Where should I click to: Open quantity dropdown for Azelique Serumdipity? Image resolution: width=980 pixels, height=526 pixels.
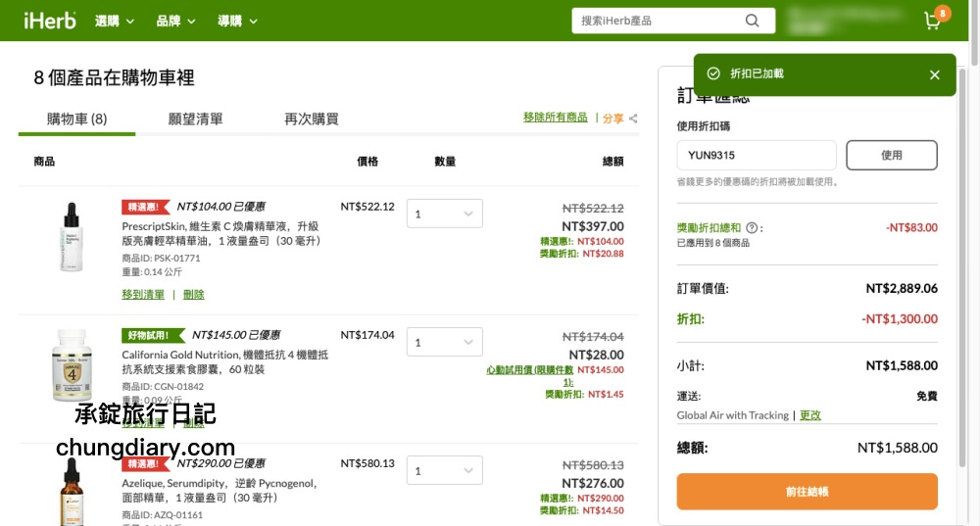tap(444, 470)
